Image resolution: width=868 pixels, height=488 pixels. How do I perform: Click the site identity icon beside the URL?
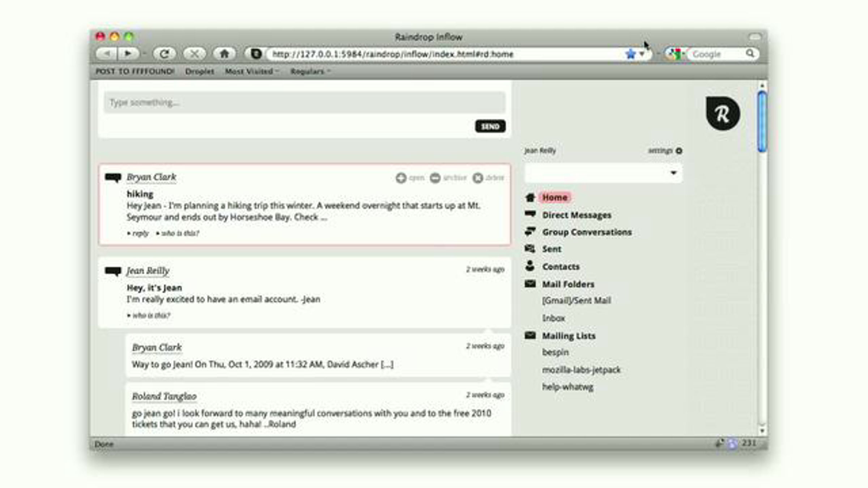256,54
